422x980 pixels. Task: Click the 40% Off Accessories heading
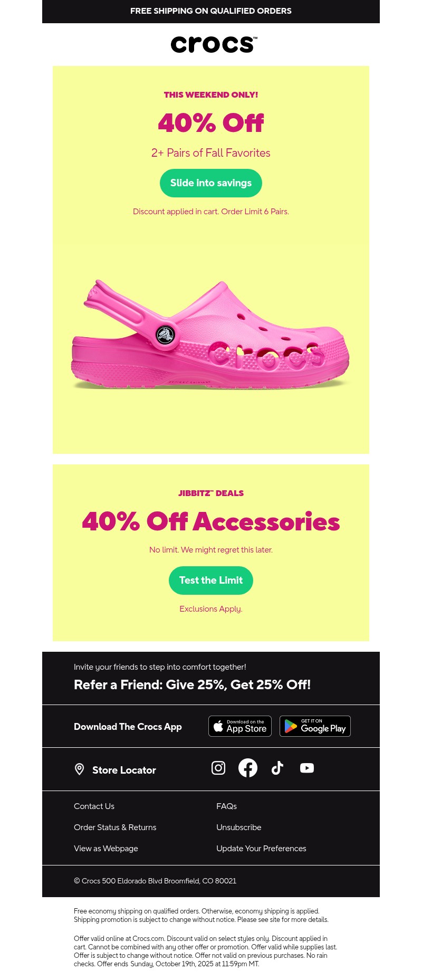[x=211, y=521]
